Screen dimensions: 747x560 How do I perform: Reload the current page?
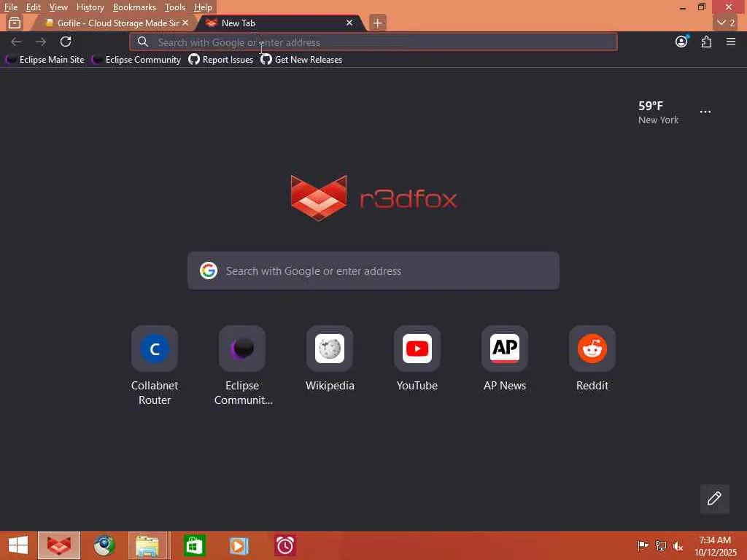[x=66, y=42]
